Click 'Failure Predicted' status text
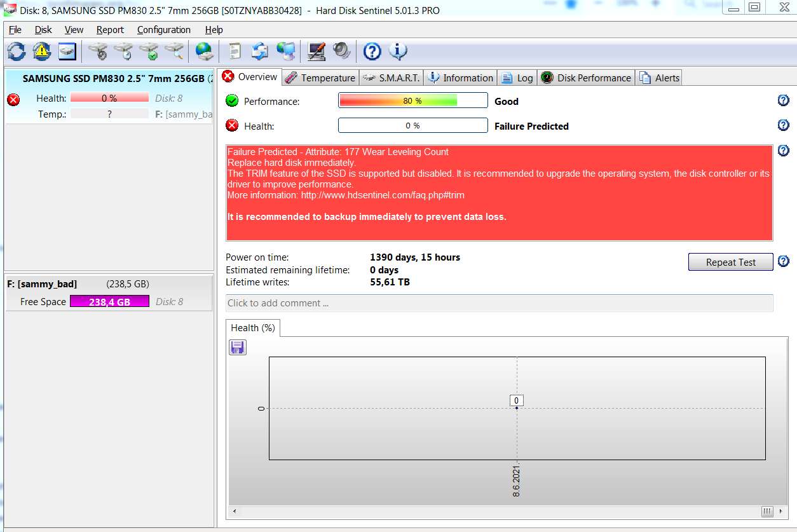Viewport: 797px width, 532px height. click(x=531, y=126)
